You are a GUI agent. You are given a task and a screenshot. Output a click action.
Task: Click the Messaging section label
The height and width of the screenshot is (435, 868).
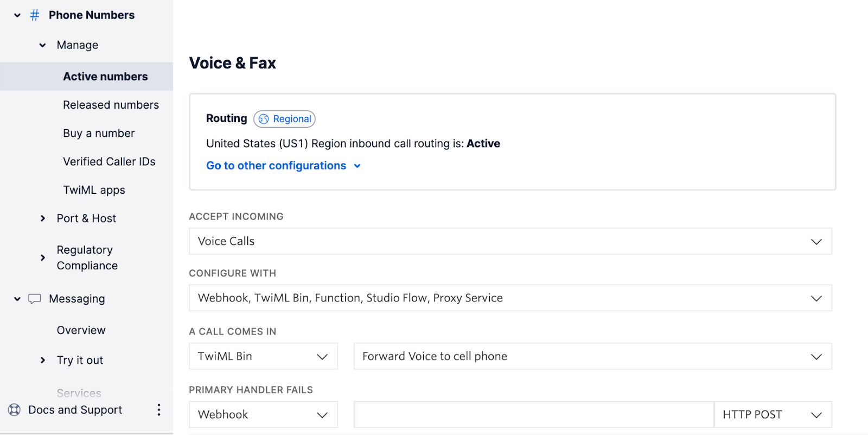pyautogui.click(x=77, y=299)
